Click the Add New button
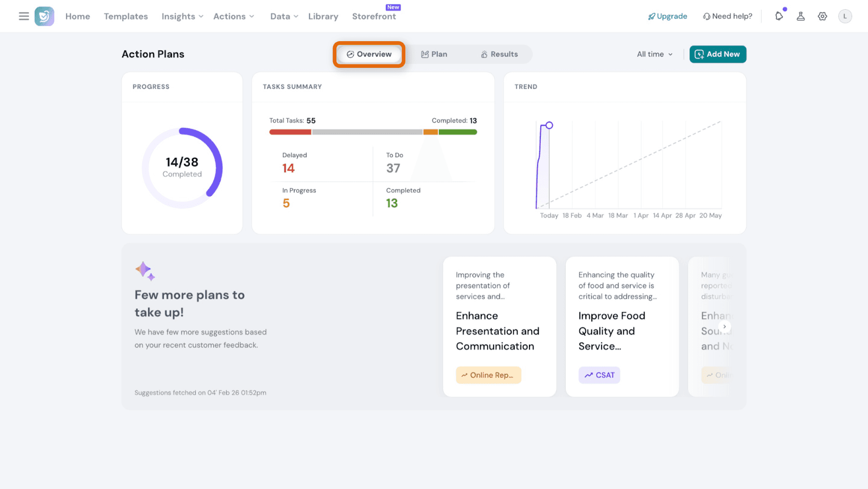Viewport: 868px width, 489px height. click(x=718, y=54)
